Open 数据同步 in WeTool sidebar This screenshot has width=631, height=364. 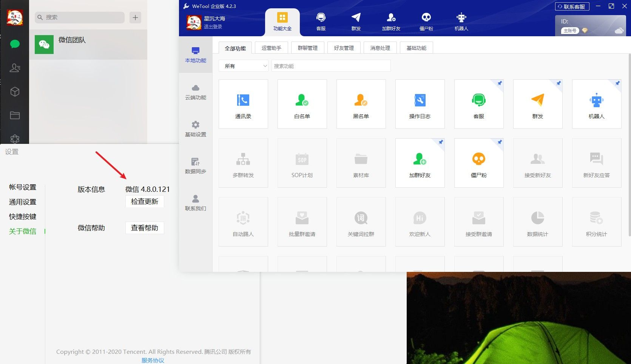pos(196,166)
